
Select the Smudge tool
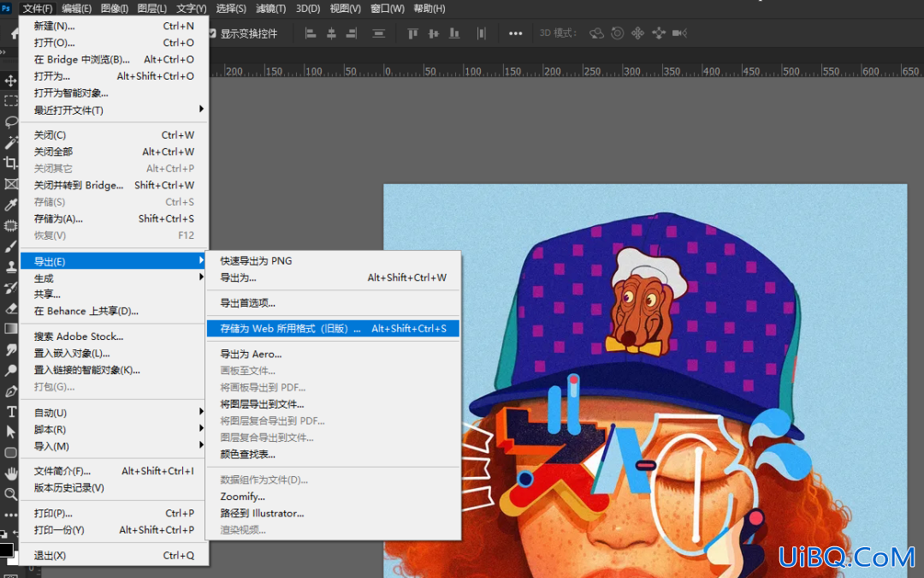coord(10,349)
